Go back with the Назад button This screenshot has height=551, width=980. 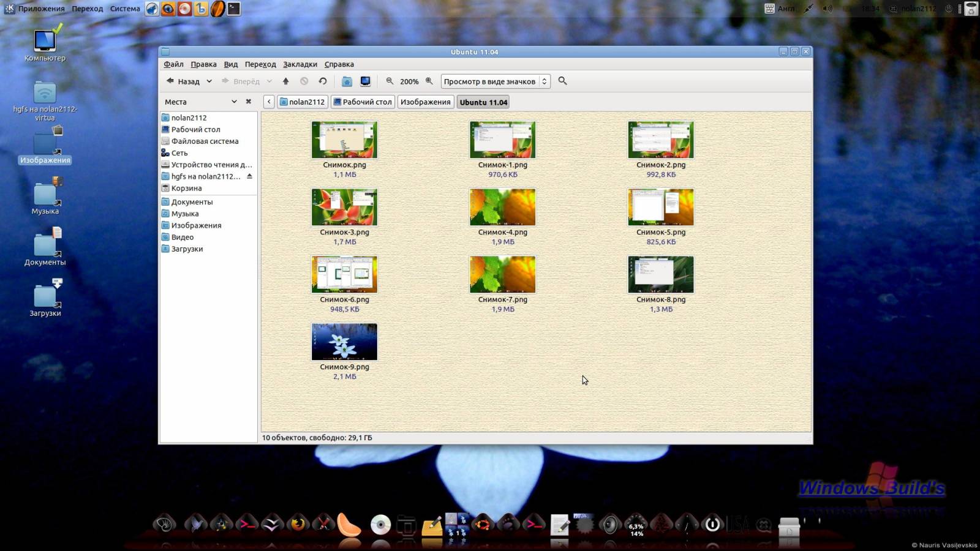click(183, 81)
